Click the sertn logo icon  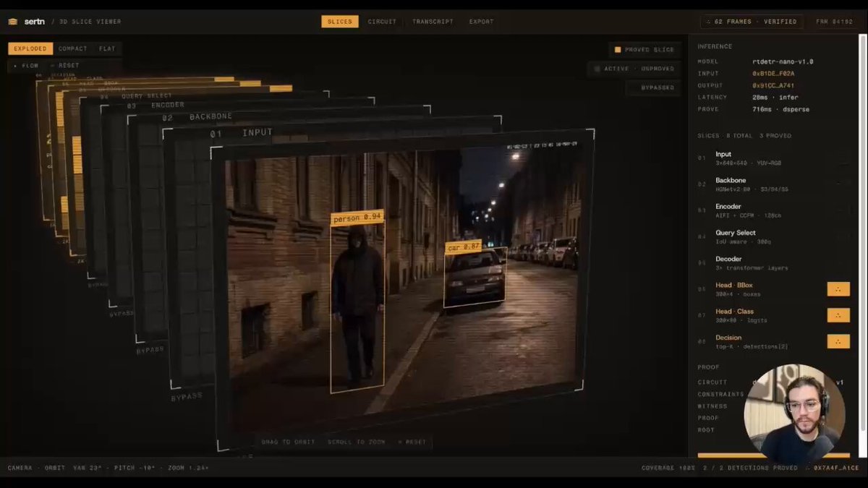click(12, 22)
